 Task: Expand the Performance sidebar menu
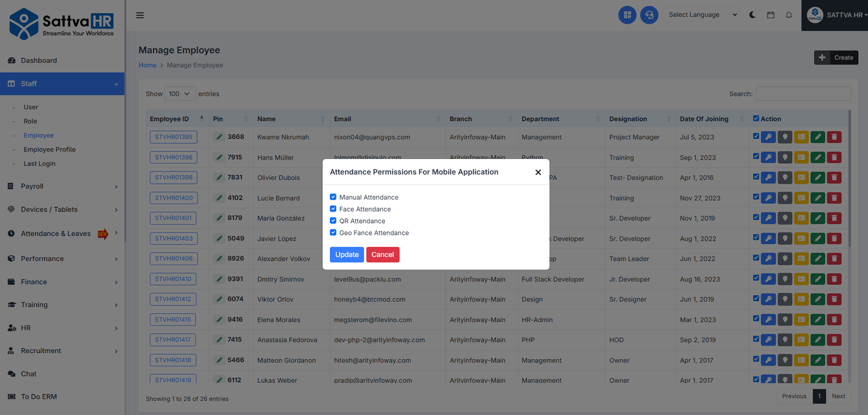[62, 259]
